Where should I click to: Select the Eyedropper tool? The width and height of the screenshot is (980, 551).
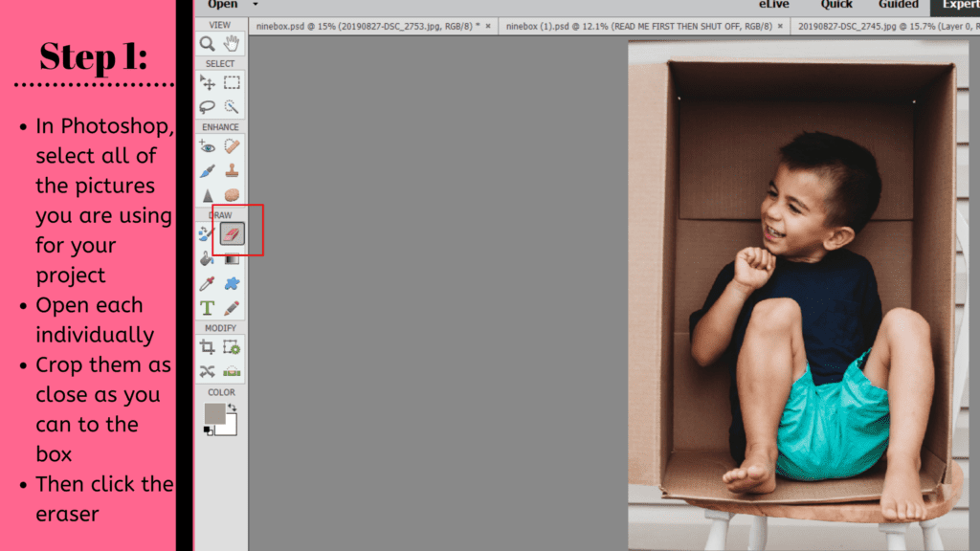[x=207, y=284]
